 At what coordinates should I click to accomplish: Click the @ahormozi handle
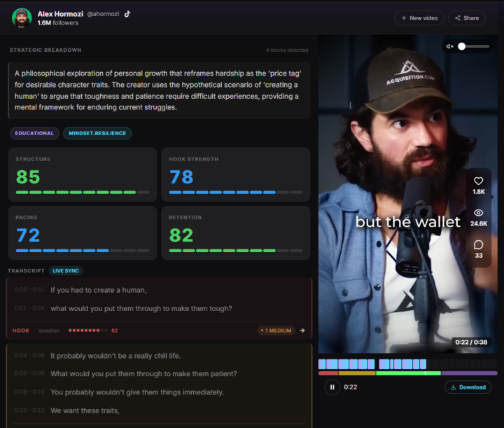(103, 14)
